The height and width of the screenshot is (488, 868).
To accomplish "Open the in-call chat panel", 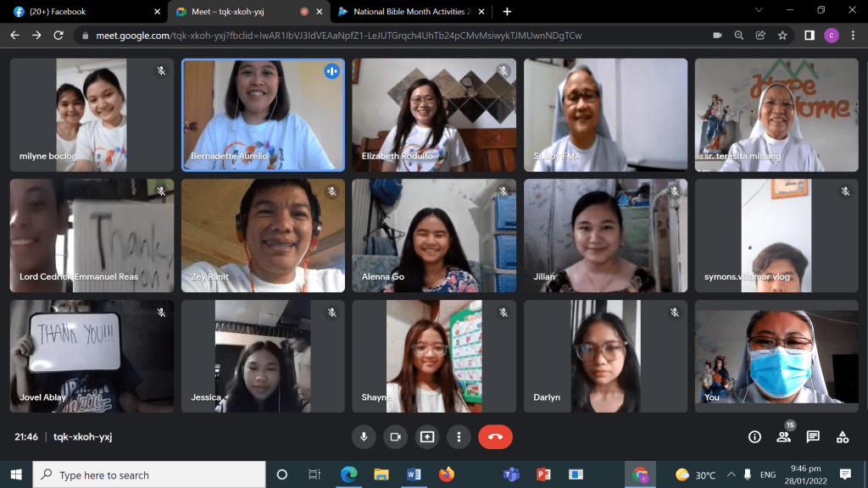I will [813, 437].
